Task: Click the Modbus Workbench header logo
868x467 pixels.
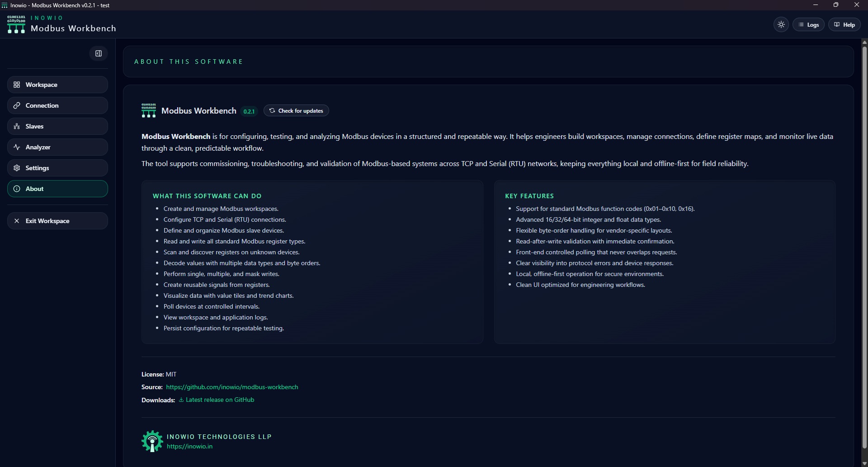Action: tap(16, 24)
